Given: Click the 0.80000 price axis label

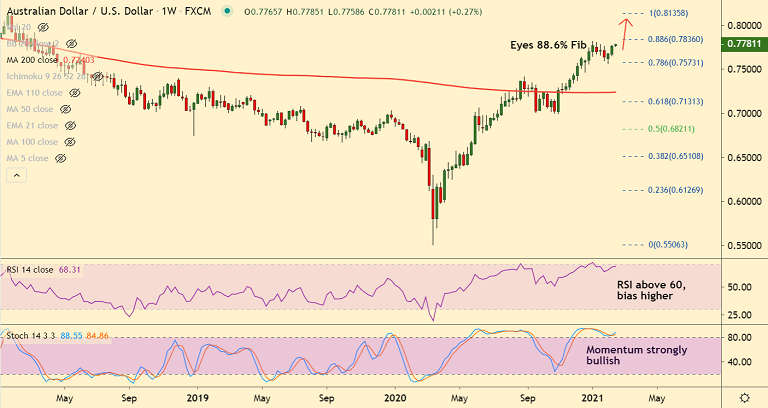Looking at the screenshot, I should (x=744, y=25).
